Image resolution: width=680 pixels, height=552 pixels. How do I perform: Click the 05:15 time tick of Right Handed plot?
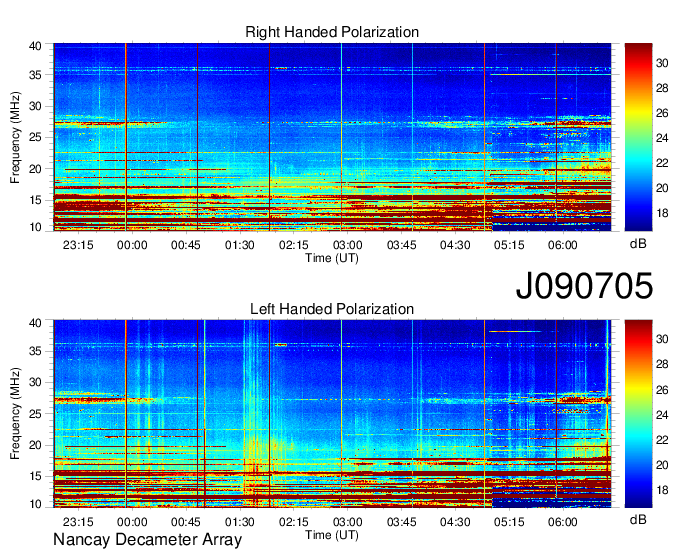[x=509, y=245]
